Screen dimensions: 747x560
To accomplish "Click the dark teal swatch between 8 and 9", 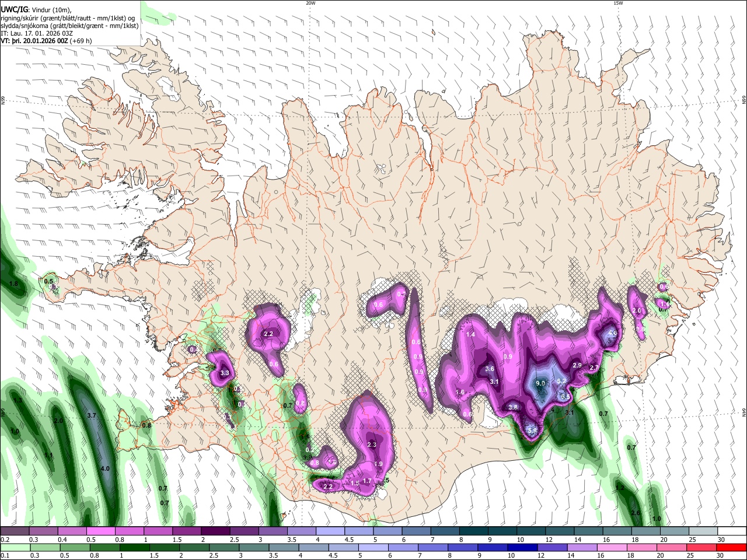I will pyautogui.click(x=474, y=531).
